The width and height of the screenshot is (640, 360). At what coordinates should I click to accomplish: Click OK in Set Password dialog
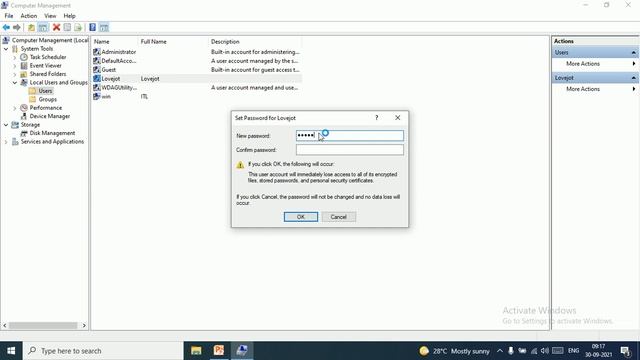[301, 217]
